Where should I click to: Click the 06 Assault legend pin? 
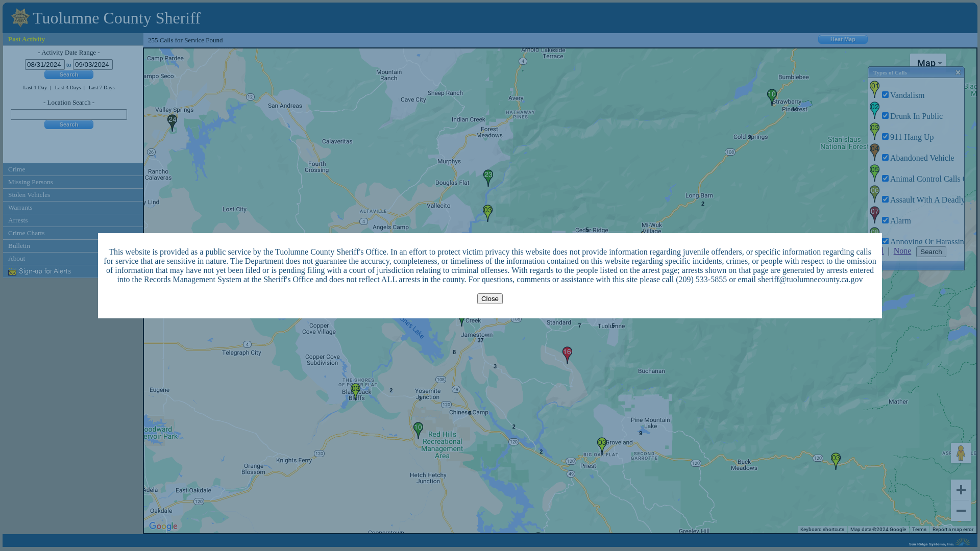coord(874,194)
